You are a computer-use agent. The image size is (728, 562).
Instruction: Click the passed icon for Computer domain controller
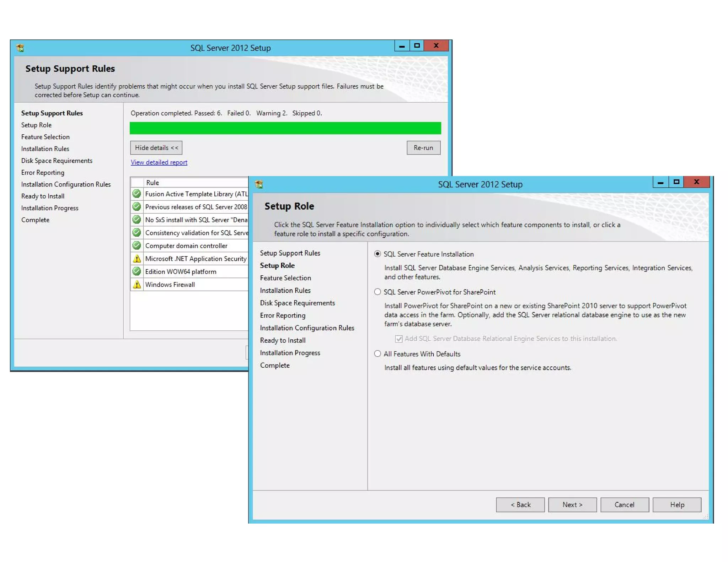(x=136, y=245)
